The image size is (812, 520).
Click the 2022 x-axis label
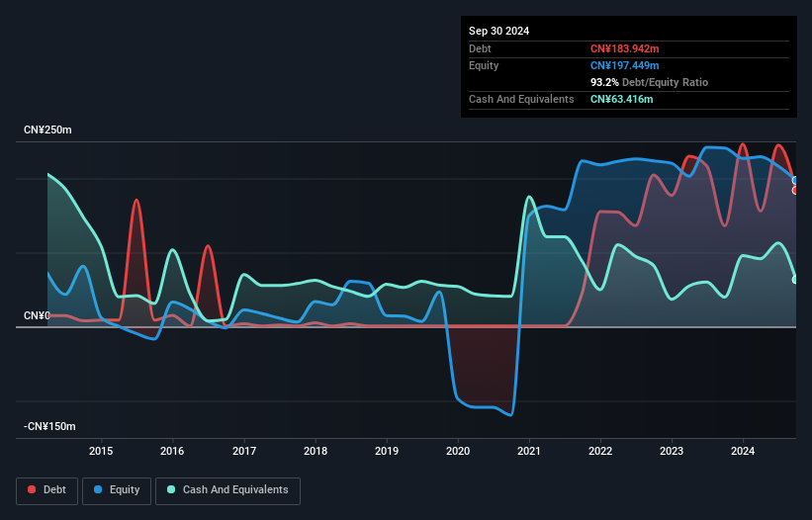click(600, 451)
